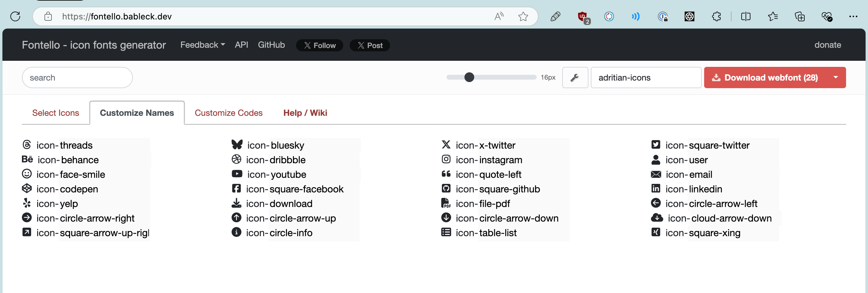
Task: Switch to the Select Icons tab
Action: pos(55,113)
